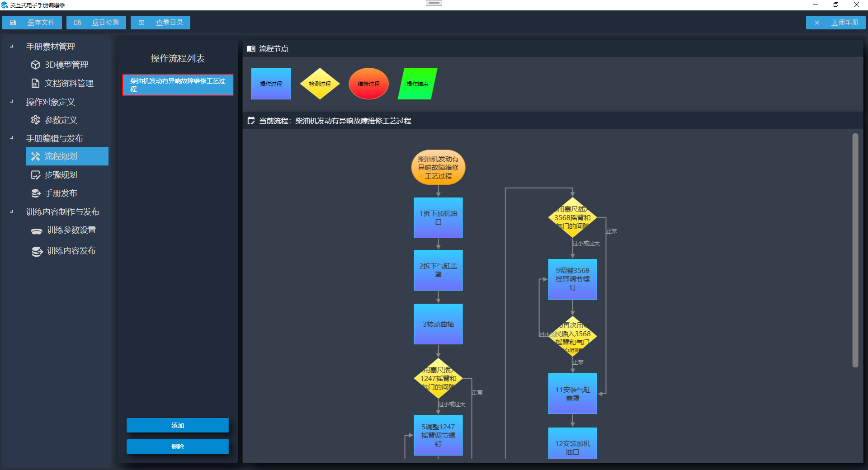Image resolution: width=868 pixels, height=470 pixels.
Task: Click the 保存文件 toolbar button
Action: (32, 23)
